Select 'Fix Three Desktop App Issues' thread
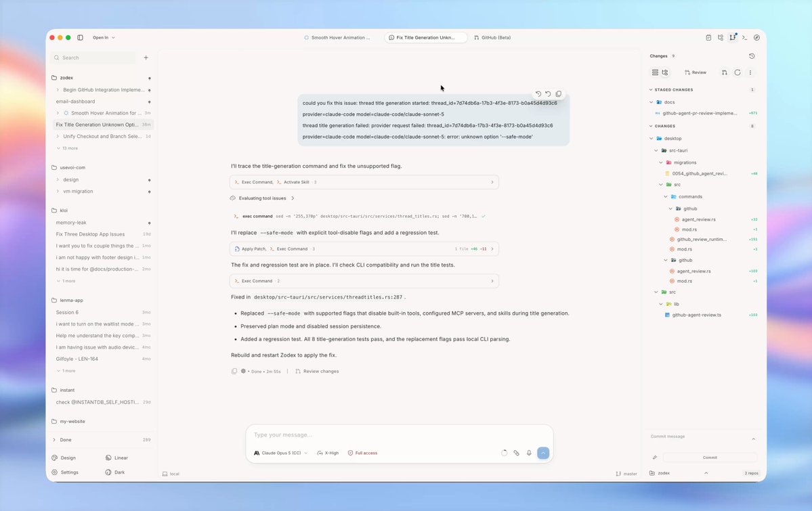 [102, 234]
